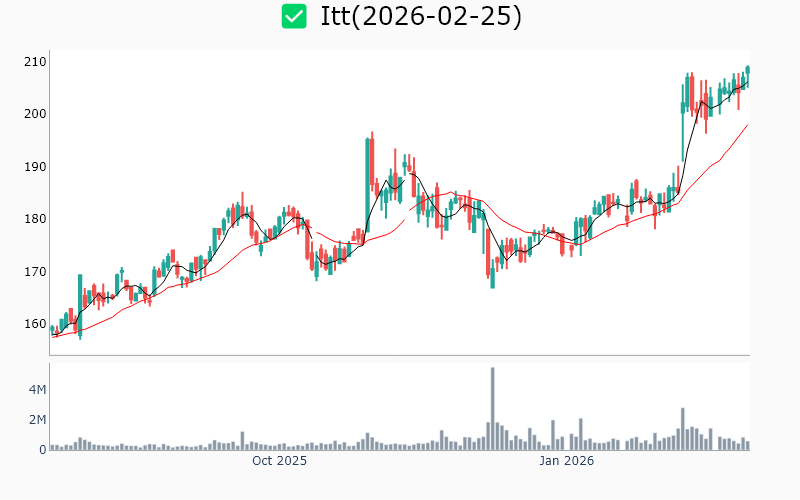The image size is (800, 500).
Task: Click the right end of the red moving average line
Action: point(747,125)
